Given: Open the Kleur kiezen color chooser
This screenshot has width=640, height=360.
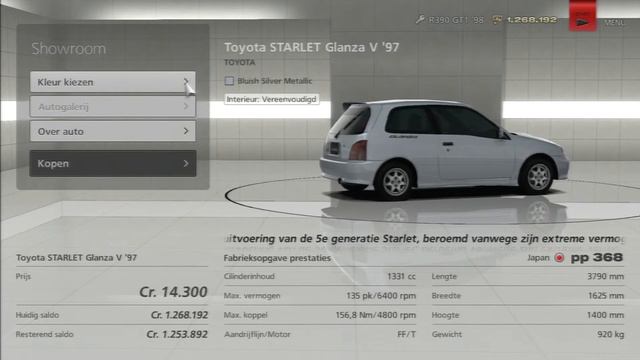Looking at the screenshot, I should point(113,82).
